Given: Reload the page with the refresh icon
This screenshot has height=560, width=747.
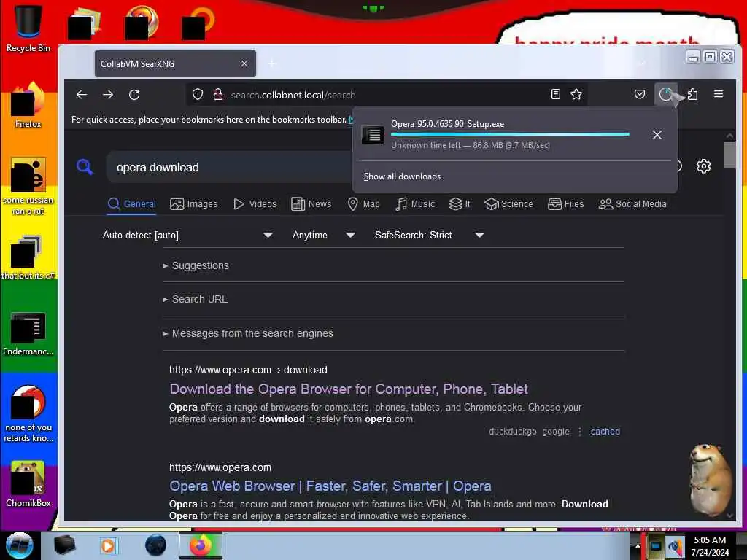Looking at the screenshot, I should point(134,95).
